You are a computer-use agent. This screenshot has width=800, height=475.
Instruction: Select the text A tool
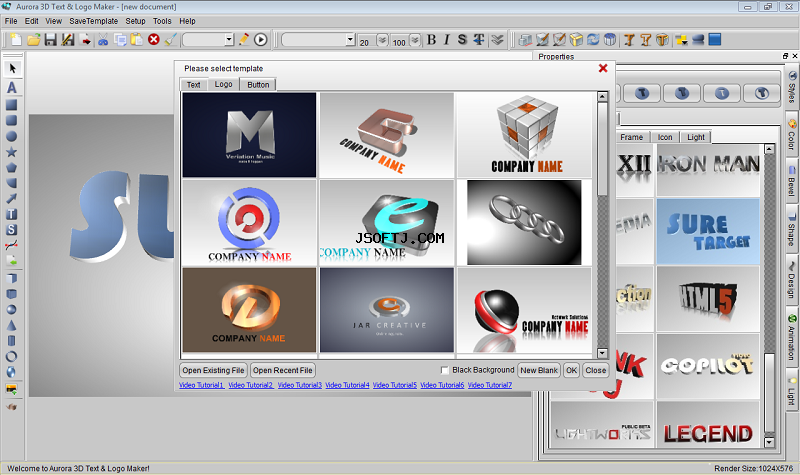click(x=12, y=88)
